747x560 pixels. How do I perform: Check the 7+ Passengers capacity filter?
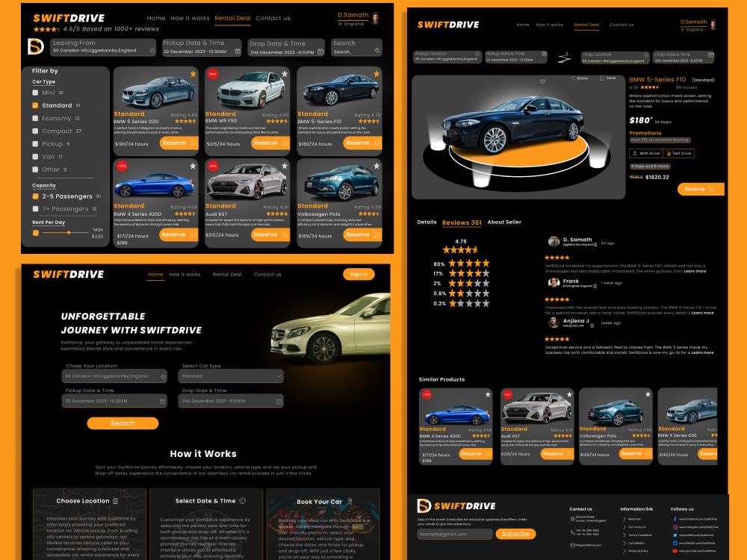coord(35,208)
